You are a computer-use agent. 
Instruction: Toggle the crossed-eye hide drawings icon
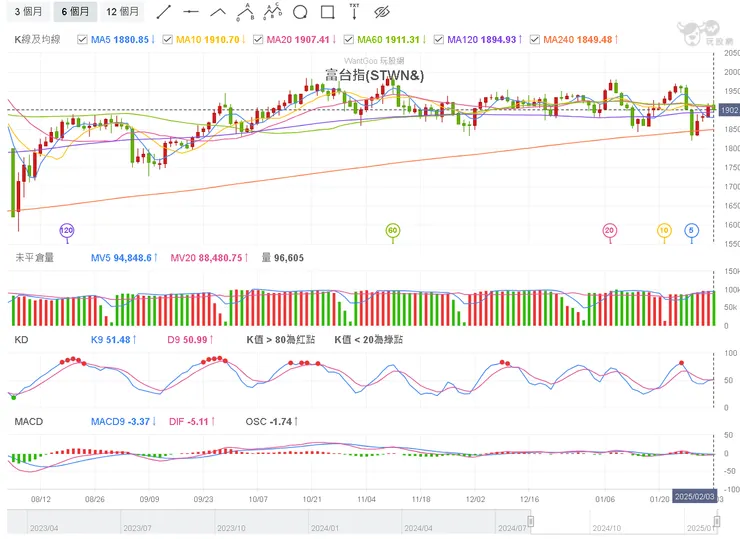(x=381, y=12)
